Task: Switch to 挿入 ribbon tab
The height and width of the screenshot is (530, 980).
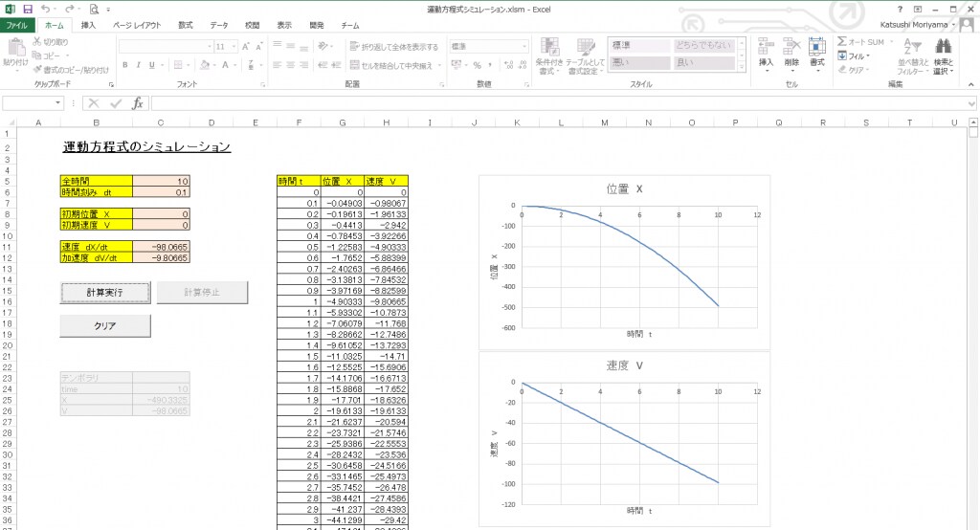Action: [x=88, y=25]
